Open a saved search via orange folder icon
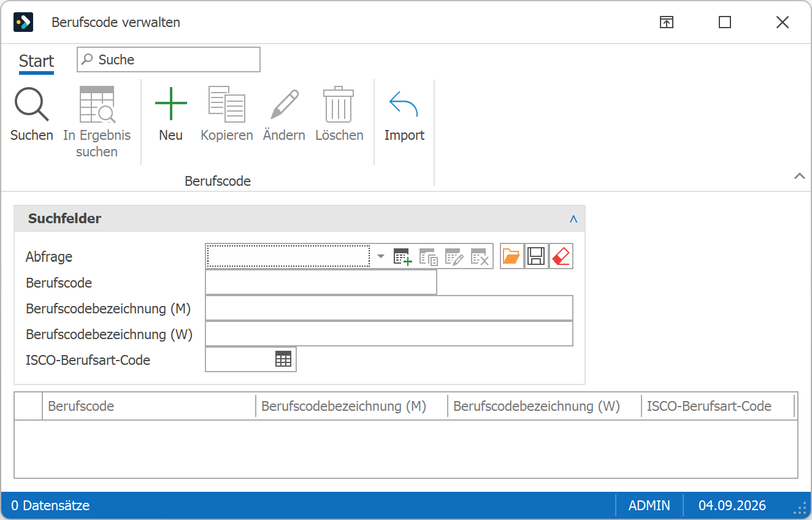 tap(511, 256)
